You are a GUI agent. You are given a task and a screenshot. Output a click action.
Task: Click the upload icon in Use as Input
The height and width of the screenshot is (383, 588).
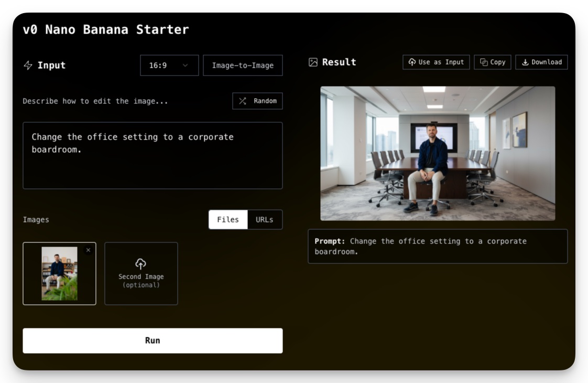[x=412, y=62]
